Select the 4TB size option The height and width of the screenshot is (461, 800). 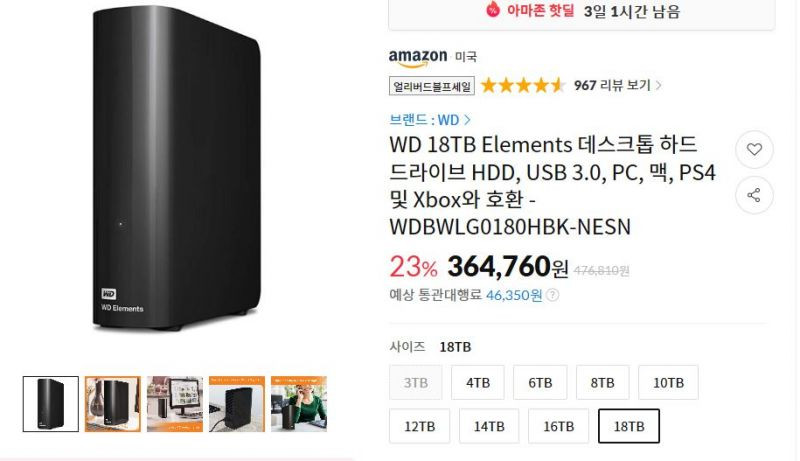pyautogui.click(x=478, y=382)
